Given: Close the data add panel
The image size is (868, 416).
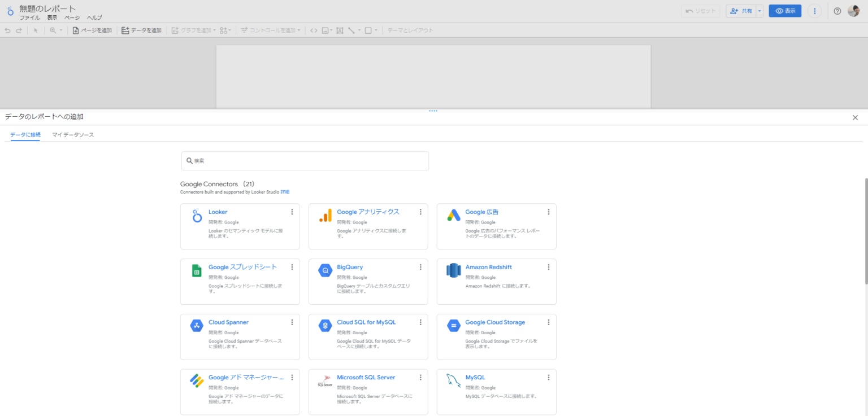Looking at the screenshot, I should [855, 117].
